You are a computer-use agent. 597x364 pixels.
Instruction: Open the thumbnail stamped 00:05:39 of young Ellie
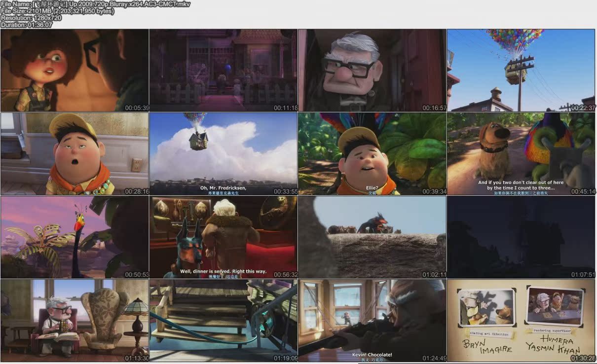pyautogui.click(x=75, y=70)
